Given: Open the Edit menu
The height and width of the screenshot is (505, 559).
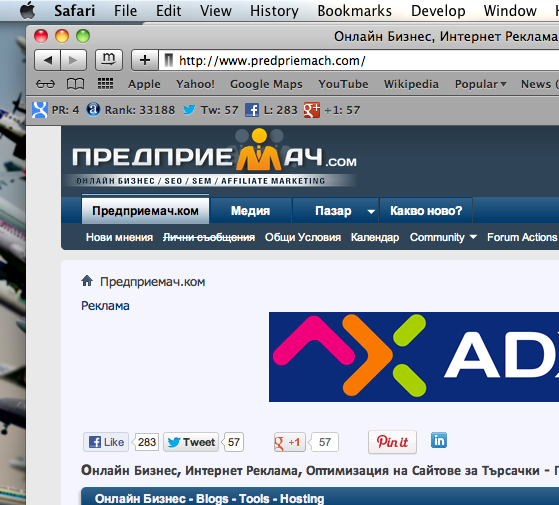Looking at the screenshot, I should (x=169, y=11).
